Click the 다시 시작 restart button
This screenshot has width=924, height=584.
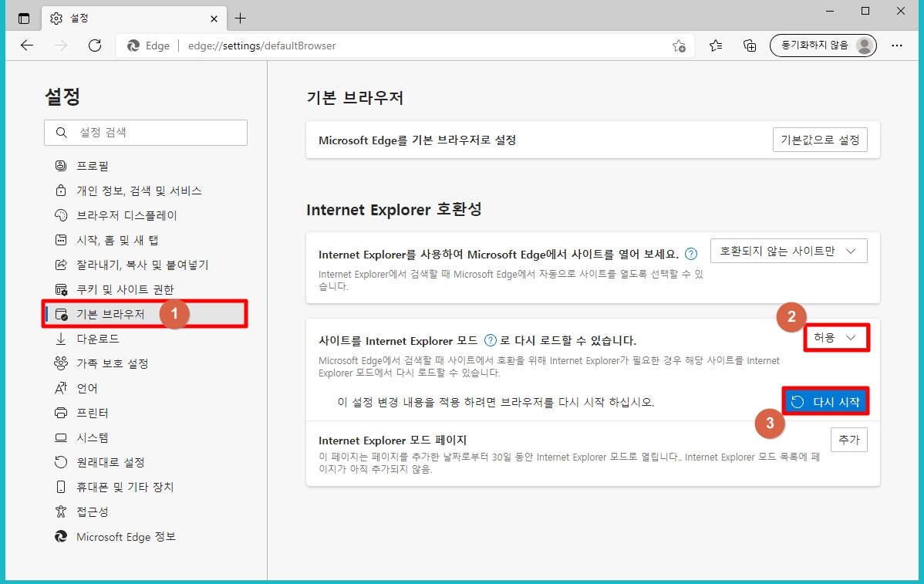coord(825,402)
